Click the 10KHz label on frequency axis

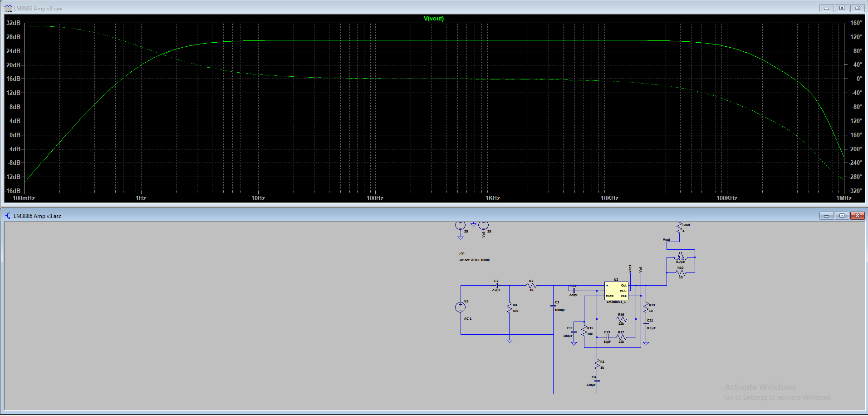click(x=609, y=198)
